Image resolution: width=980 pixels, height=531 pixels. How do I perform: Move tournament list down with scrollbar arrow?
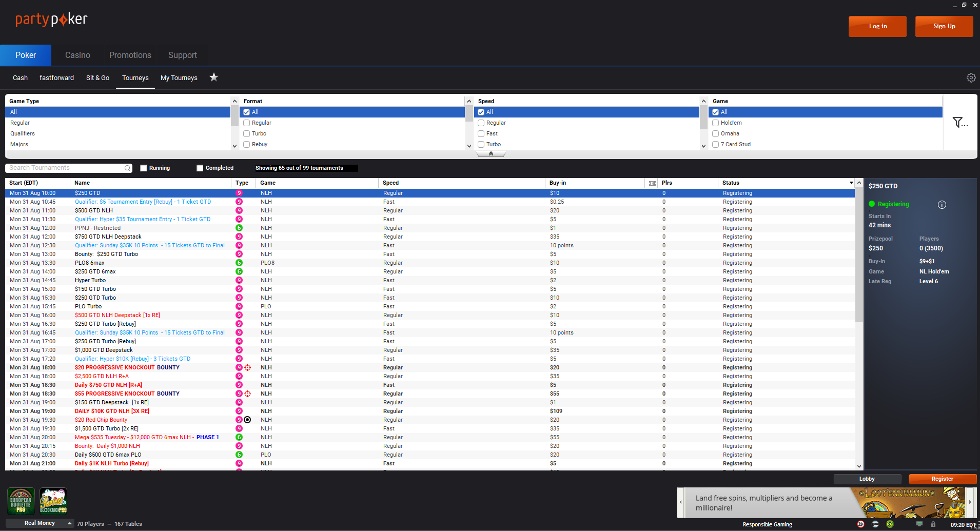click(x=859, y=466)
